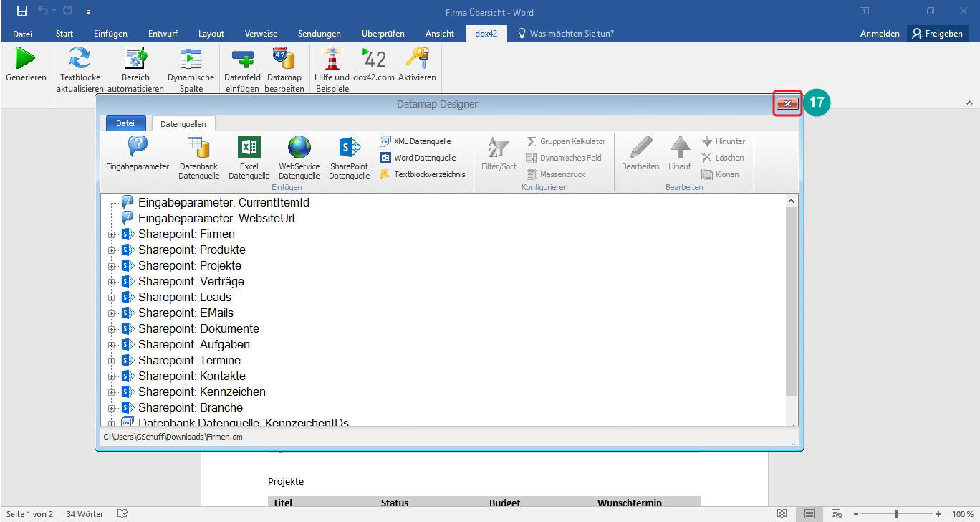Expand the Sharepoint: Termine node
The height and width of the screenshot is (522, 980).
111,361
